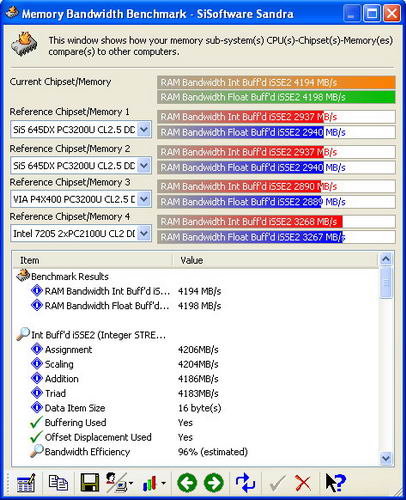This screenshot has width=406, height=500.
Task: Open the bar chart icon in toolbar
Action: click(x=150, y=483)
